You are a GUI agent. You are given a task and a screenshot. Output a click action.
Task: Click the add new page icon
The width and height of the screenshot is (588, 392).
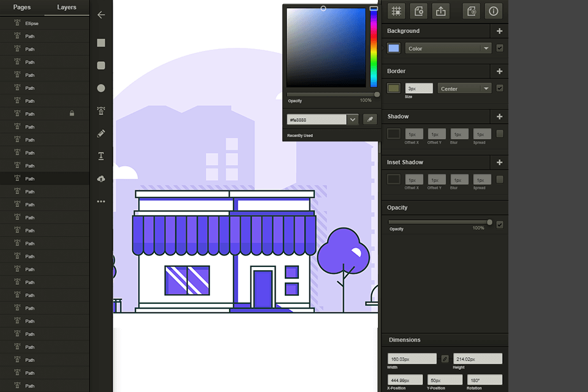point(472,11)
